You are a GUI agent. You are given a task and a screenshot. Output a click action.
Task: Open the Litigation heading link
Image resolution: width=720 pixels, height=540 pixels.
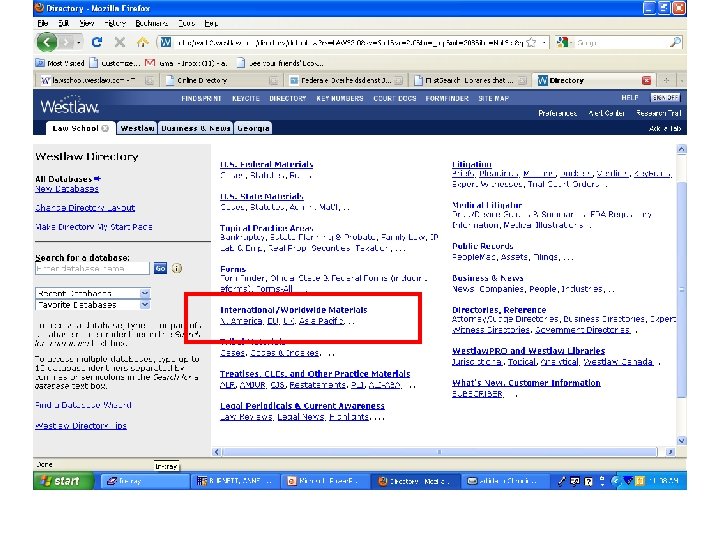pyautogui.click(x=472, y=164)
